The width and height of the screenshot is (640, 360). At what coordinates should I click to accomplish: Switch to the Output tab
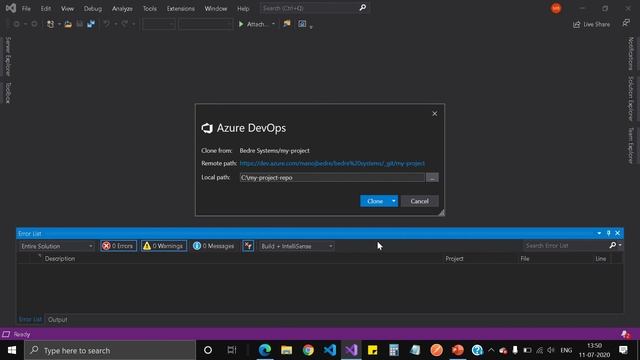pos(58,320)
